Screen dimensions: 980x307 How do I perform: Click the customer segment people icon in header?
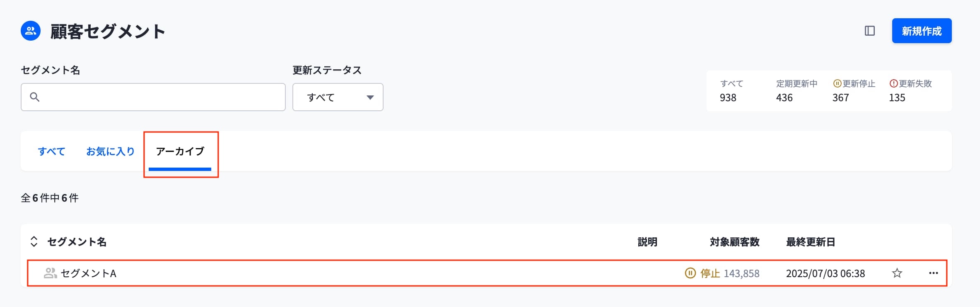[31, 31]
